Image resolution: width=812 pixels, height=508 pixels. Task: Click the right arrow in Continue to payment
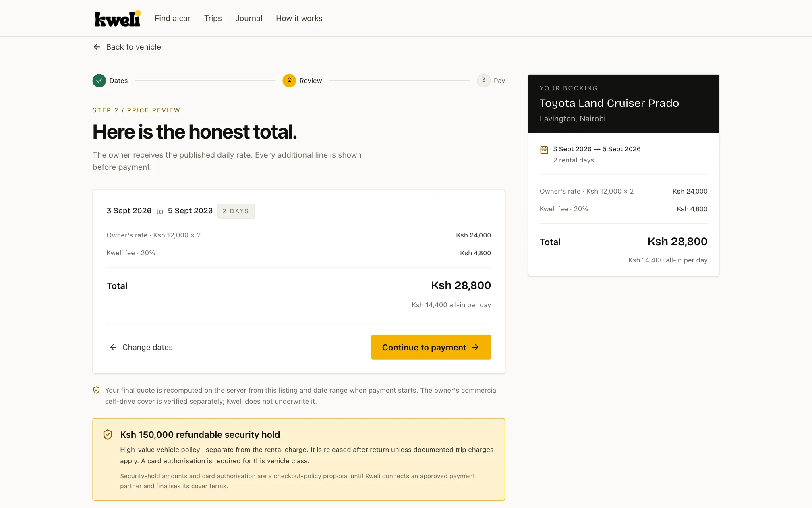coord(476,347)
